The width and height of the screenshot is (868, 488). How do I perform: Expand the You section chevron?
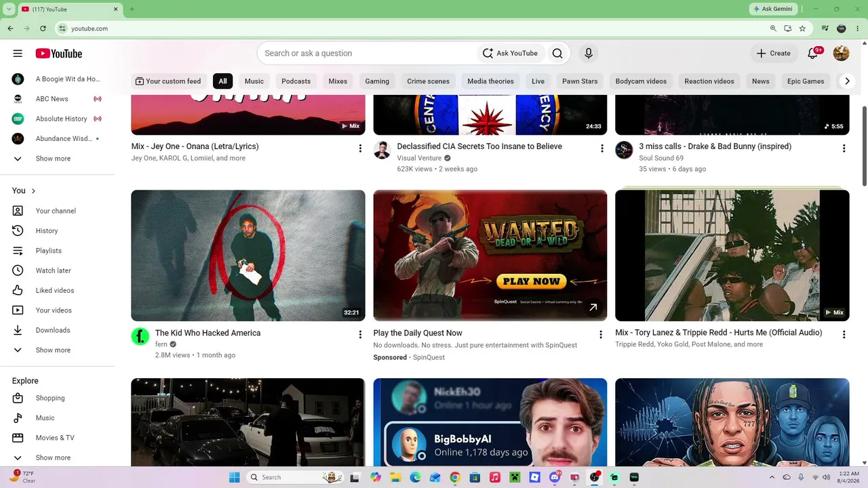(33, 191)
